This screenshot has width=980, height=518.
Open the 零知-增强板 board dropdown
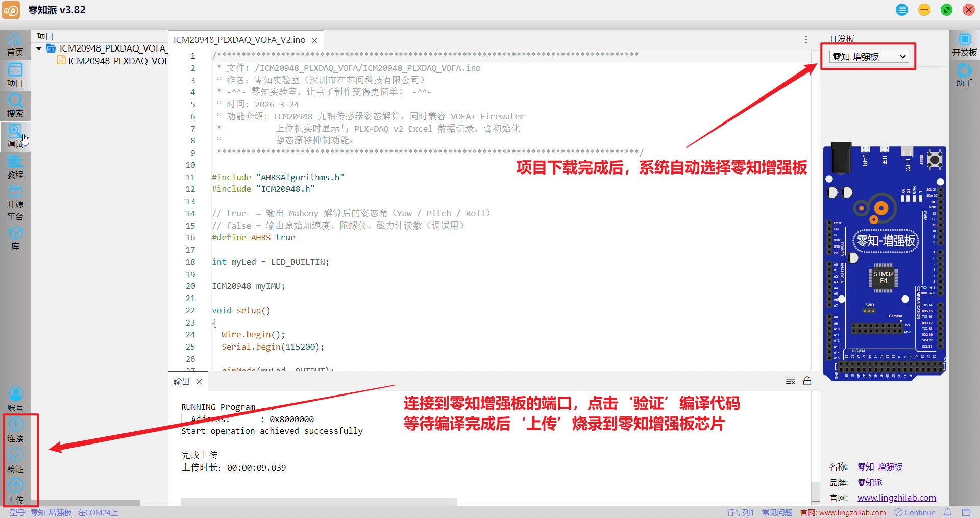pos(869,57)
